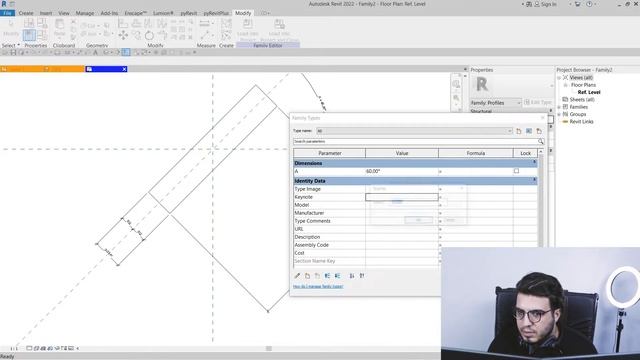Viewport: 640px width, 360px height.
Task: Click the Text tool icon in quick access toolbar
Action: coord(96,53)
